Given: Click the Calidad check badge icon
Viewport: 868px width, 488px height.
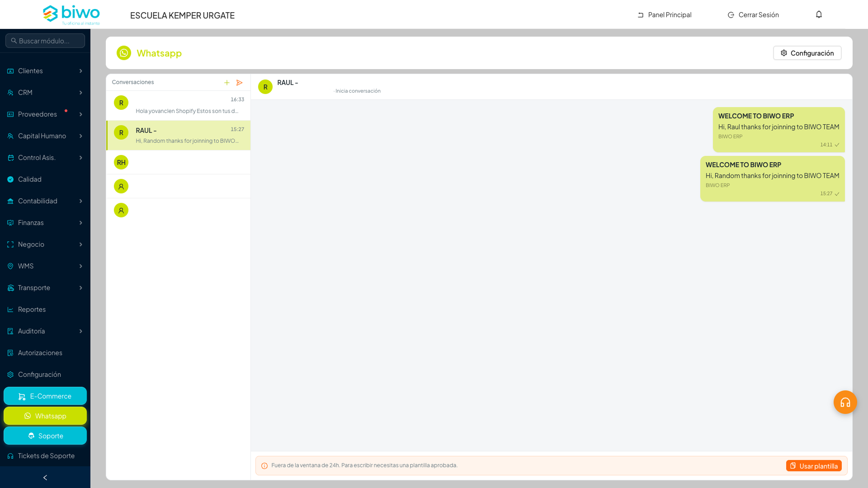Looking at the screenshot, I should [10, 179].
